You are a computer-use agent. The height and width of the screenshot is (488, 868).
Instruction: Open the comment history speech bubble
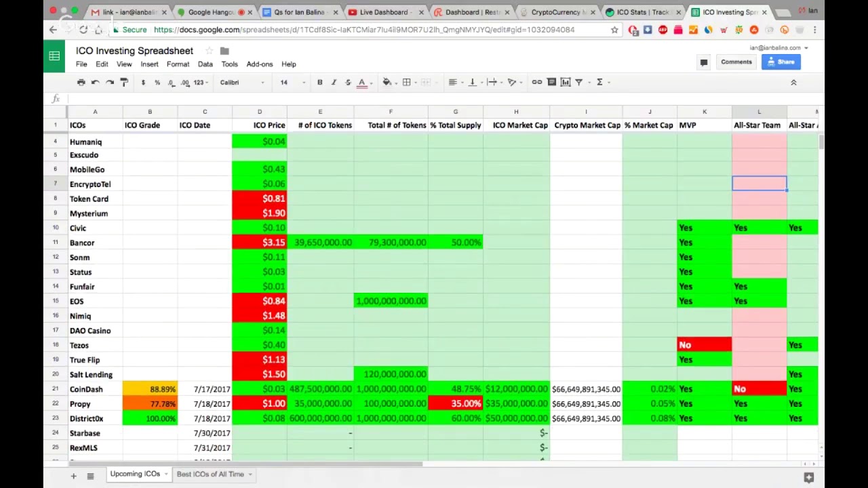704,62
